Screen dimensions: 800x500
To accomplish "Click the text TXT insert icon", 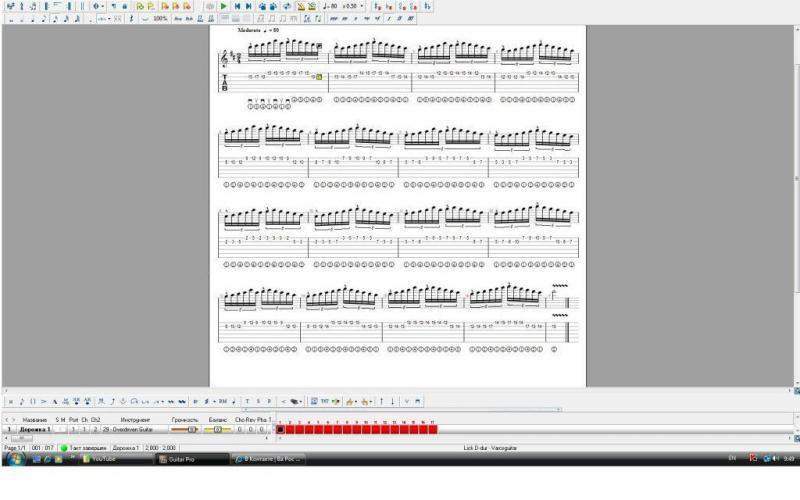I will click(x=324, y=402).
